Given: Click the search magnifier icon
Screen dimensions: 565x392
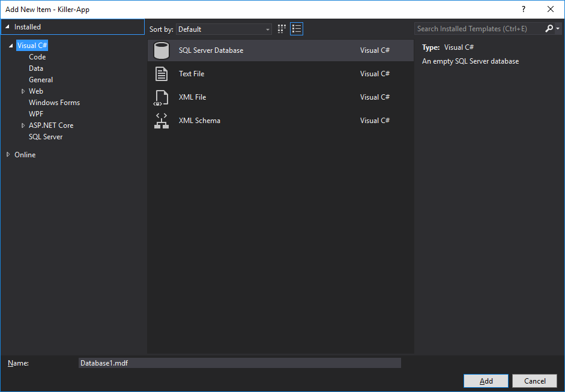Looking at the screenshot, I should [x=549, y=28].
